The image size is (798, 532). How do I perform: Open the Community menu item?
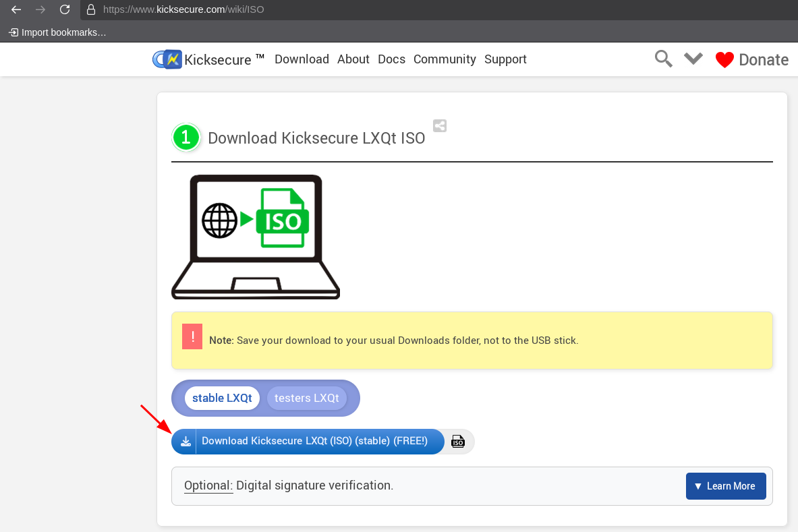pos(445,59)
